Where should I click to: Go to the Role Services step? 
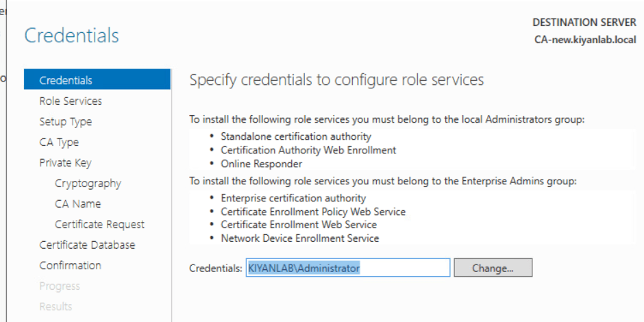click(71, 101)
